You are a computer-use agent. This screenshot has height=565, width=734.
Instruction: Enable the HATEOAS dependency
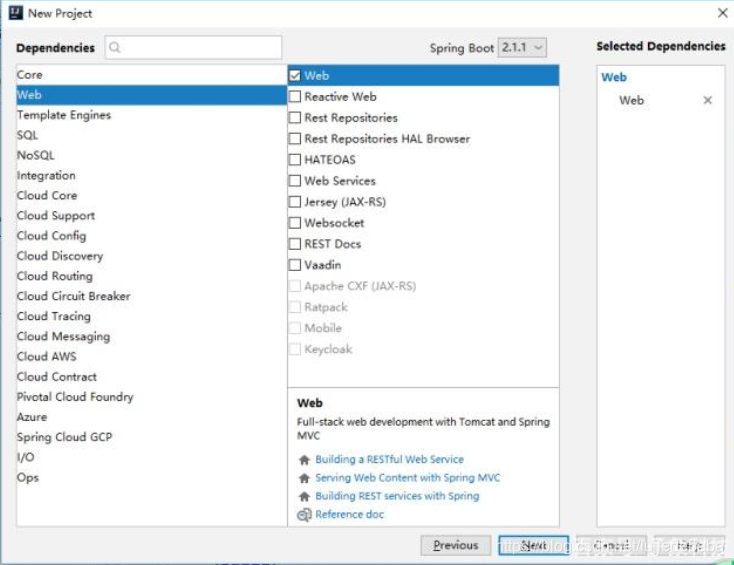point(295,160)
